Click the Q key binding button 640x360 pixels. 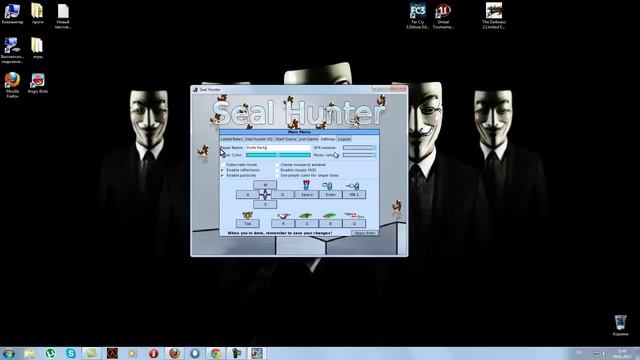(x=354, y=224)
